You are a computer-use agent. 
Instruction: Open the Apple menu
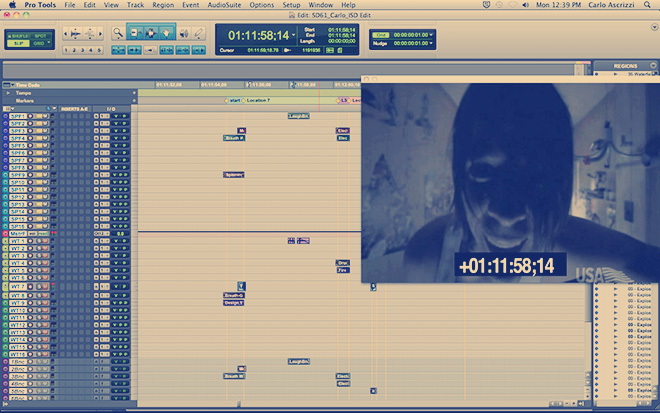12,5
